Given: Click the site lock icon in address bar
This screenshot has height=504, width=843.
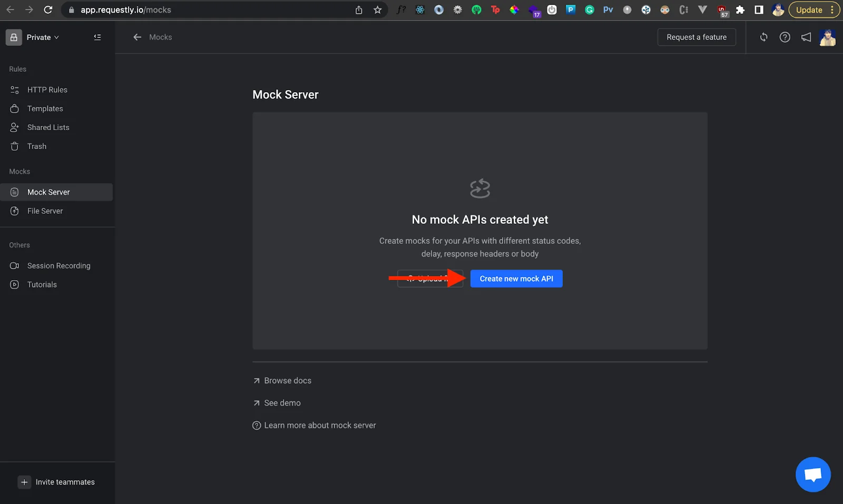Looking at the screenshot, I should [x=71, y=10].
